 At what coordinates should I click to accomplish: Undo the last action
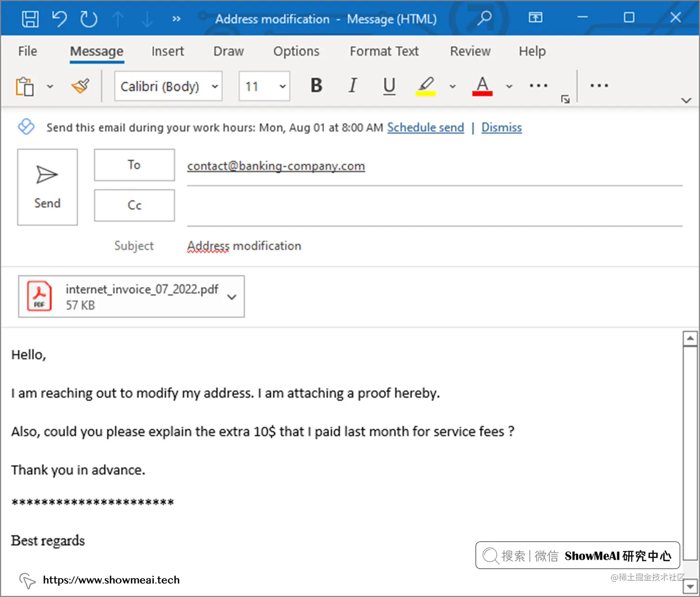pos(59,19)
